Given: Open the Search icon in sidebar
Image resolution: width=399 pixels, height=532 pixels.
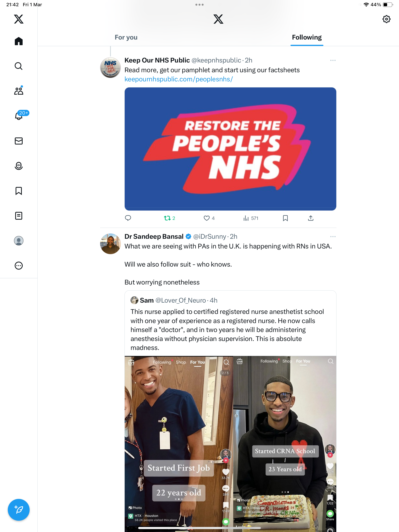Looking at the screenshot, I should (19, 66).
